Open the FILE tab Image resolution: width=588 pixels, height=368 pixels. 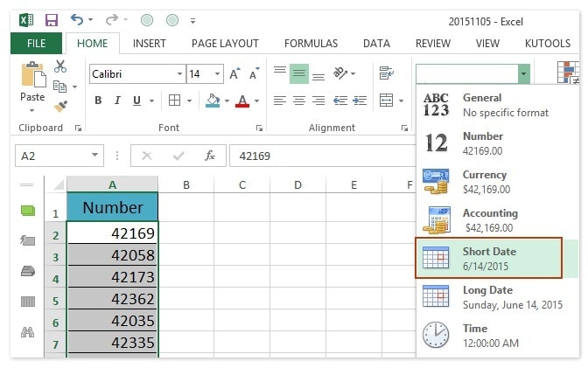tap(37, 43)
